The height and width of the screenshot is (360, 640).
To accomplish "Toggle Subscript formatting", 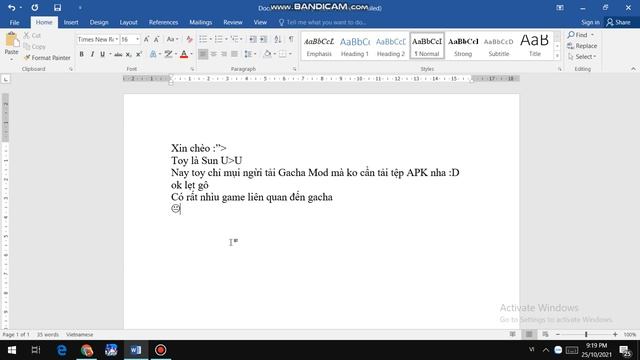I will click(x=129, y=54).
